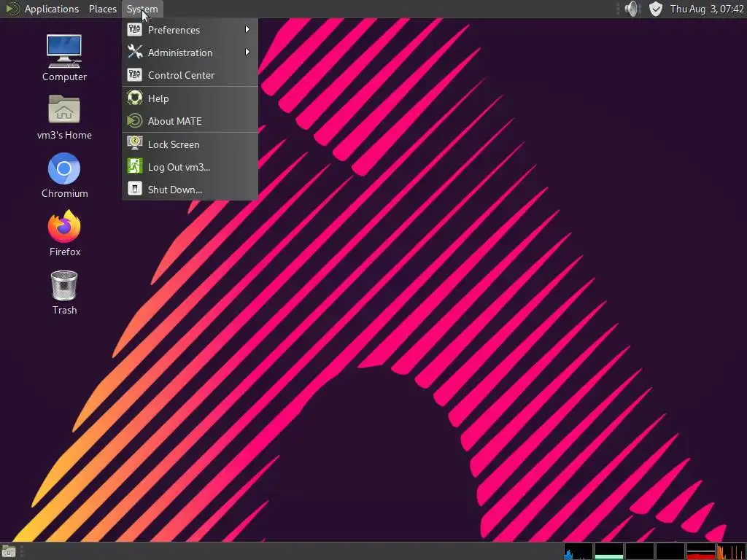Click the clock showing Thu Aug 3, 07:42

707,9
